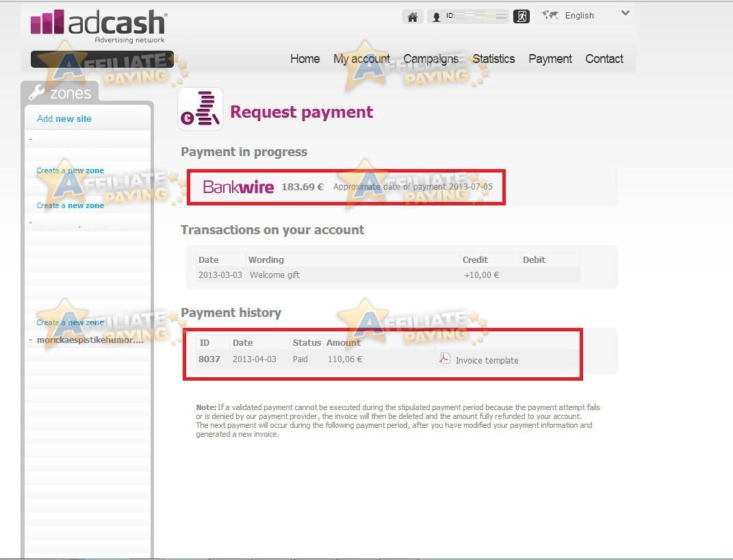
Task: Open the My account menu
Action: [x=361, y=59]
